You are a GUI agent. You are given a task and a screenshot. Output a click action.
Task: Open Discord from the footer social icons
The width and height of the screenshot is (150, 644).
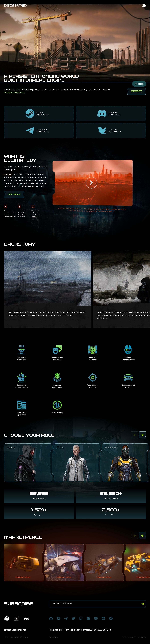tap(51, 618)
